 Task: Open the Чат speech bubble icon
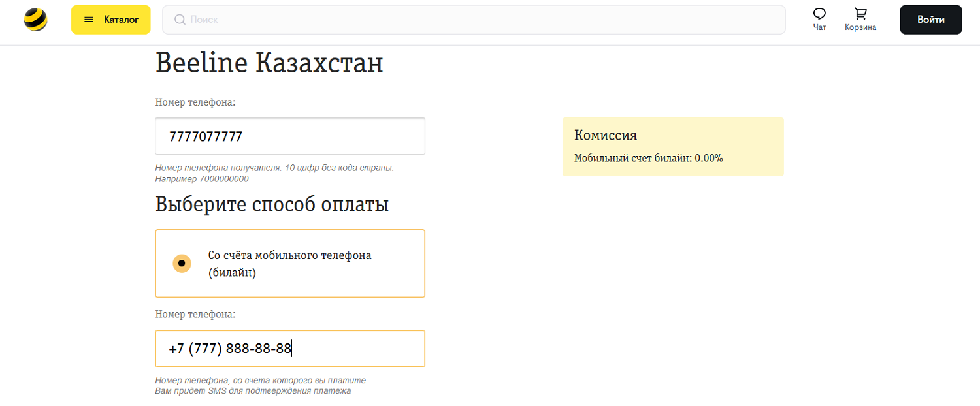point(819,14)
